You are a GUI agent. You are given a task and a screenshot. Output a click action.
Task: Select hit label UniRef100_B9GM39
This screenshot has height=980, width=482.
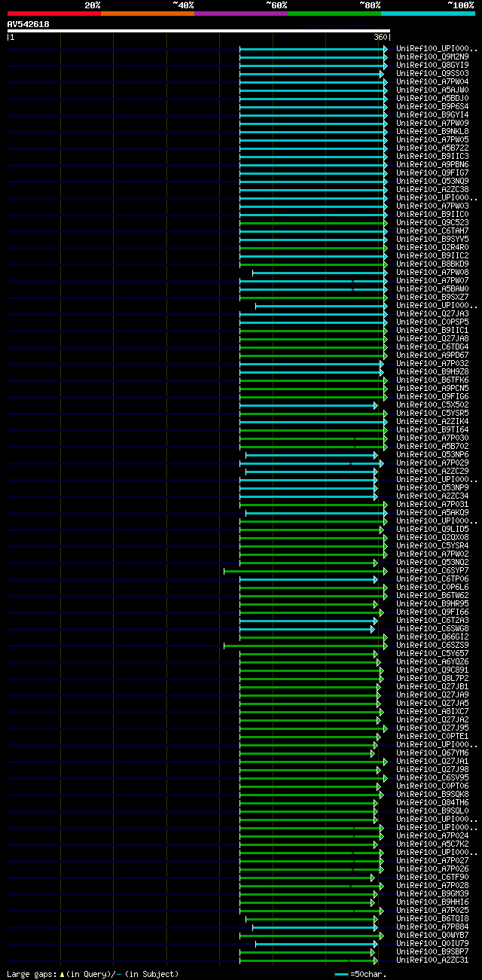tap(432, 893)
